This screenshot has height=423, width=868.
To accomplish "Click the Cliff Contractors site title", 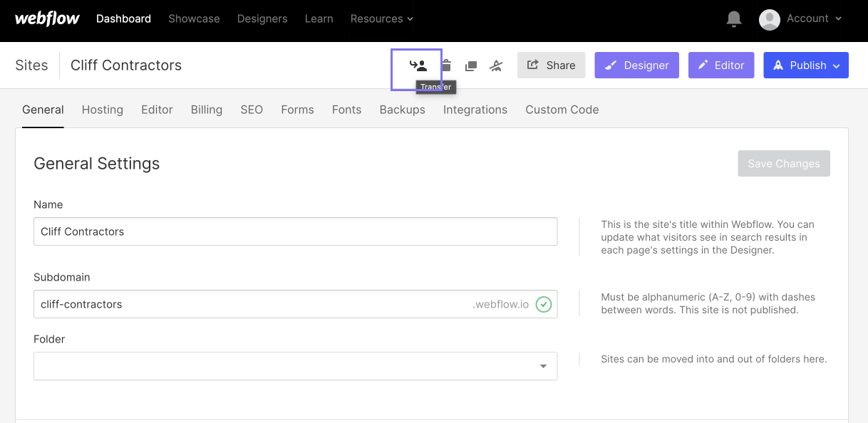I will coord(126,66).
